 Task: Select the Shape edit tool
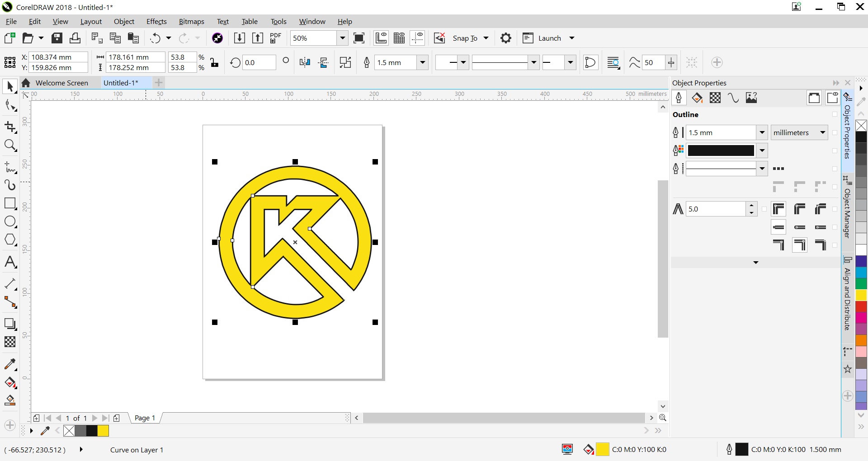pos(10,106)
